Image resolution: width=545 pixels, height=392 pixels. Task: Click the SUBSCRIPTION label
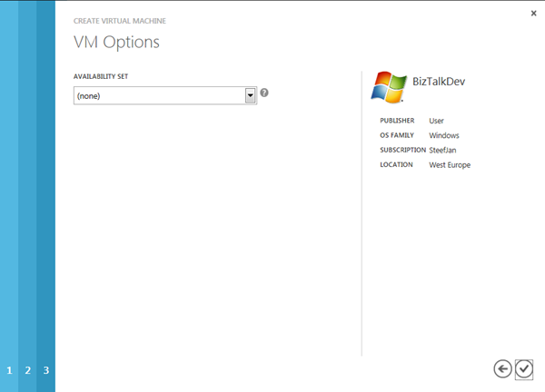[x=402, y=150]
